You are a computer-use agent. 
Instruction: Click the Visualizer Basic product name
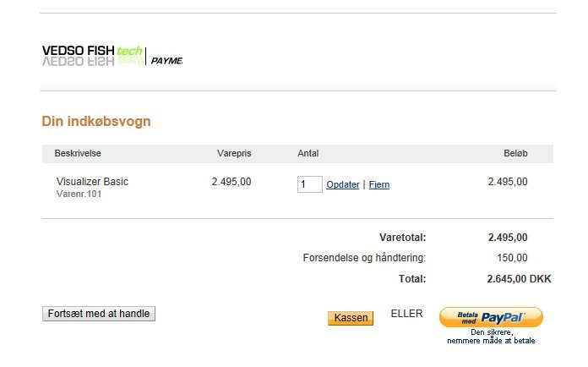pyautogui.click(x=92, y=182)
